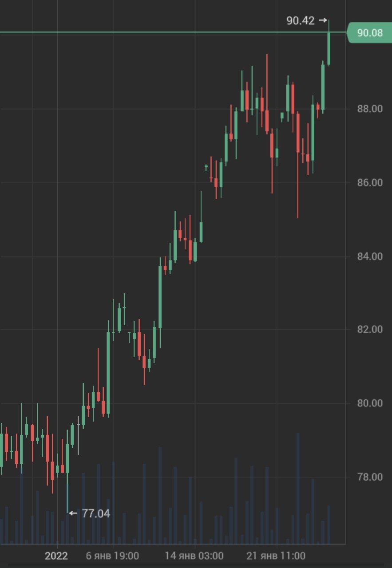This screenshot has width=392, height=568.
Task: Click the green 90.08 current price tag
Action: click(369, 33)
